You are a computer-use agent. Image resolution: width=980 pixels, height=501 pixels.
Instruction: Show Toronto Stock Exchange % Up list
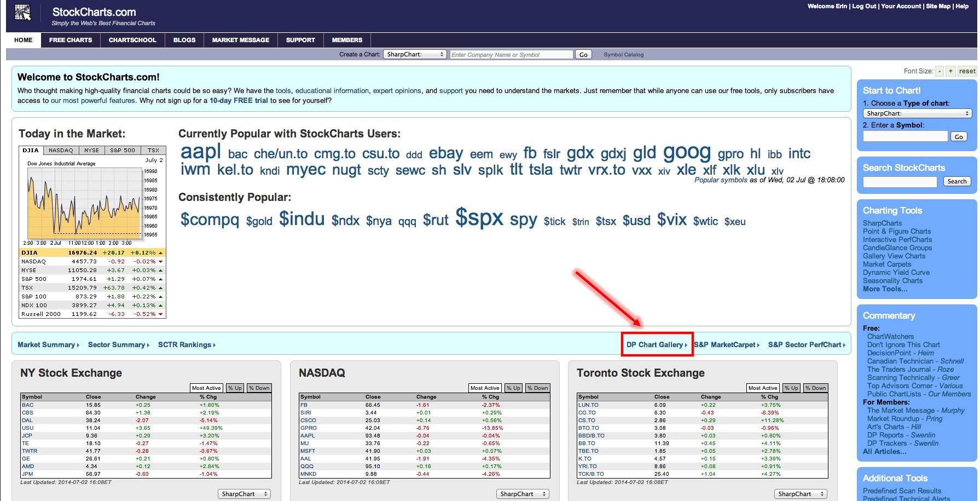point(792,388)
